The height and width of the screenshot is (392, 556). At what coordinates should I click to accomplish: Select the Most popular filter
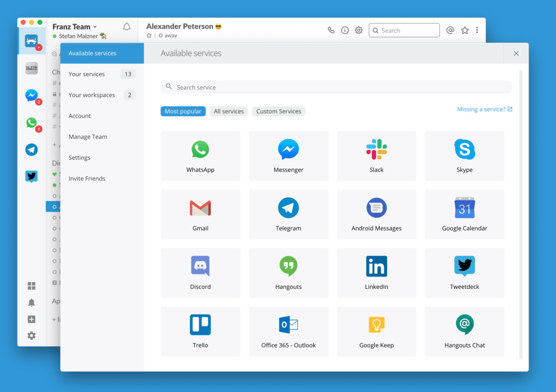183,111
